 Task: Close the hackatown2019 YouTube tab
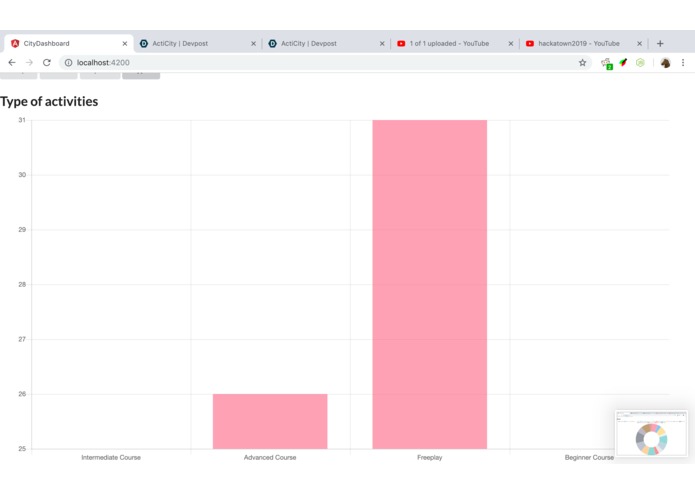(x=639, y=43)
